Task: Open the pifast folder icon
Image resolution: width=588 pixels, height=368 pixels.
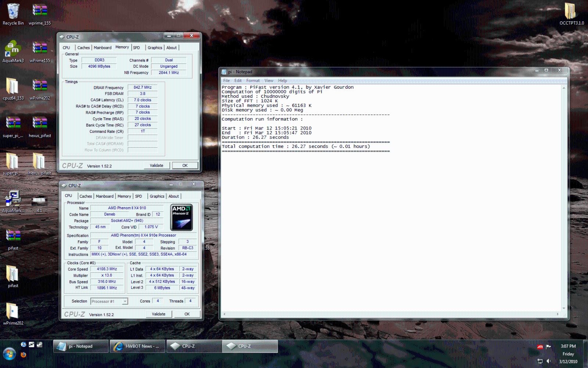Action: [x=13, y=277]
